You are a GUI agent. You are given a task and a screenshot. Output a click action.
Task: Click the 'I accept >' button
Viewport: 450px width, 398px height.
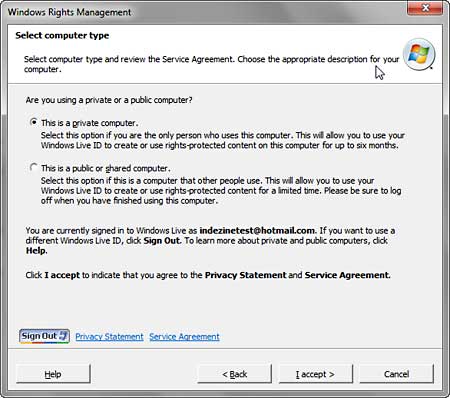(x=315, y=374)
